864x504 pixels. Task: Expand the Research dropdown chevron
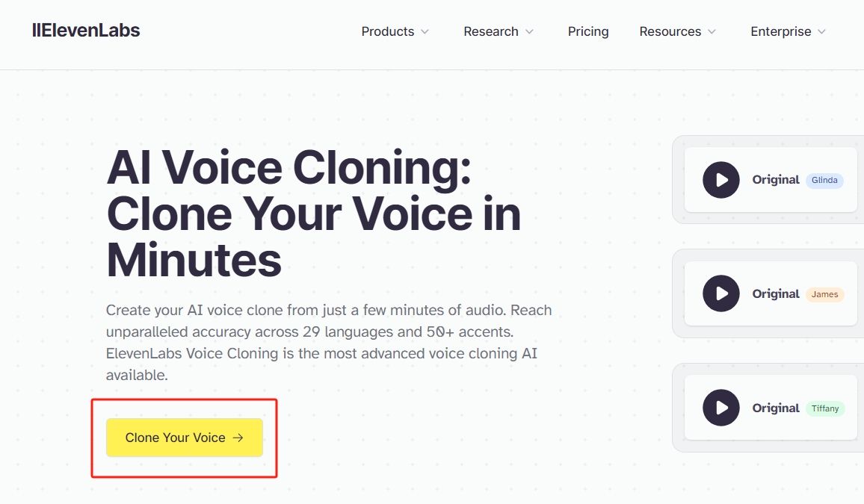pos(530,32)
